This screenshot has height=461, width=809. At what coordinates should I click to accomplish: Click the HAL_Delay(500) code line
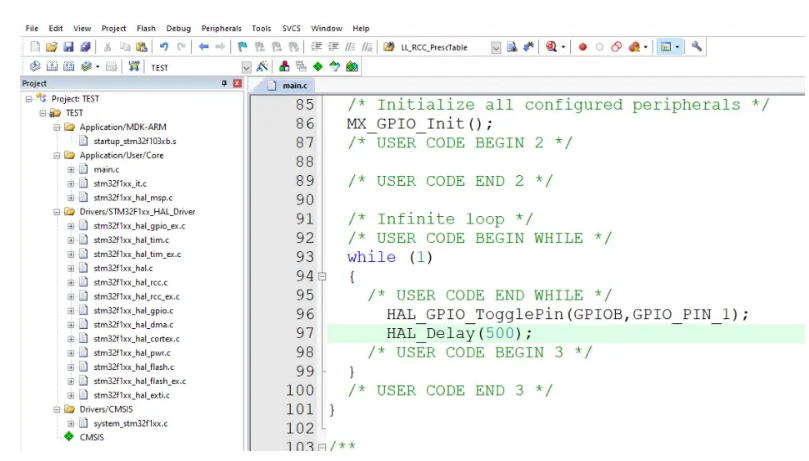(x=459, y=333)
